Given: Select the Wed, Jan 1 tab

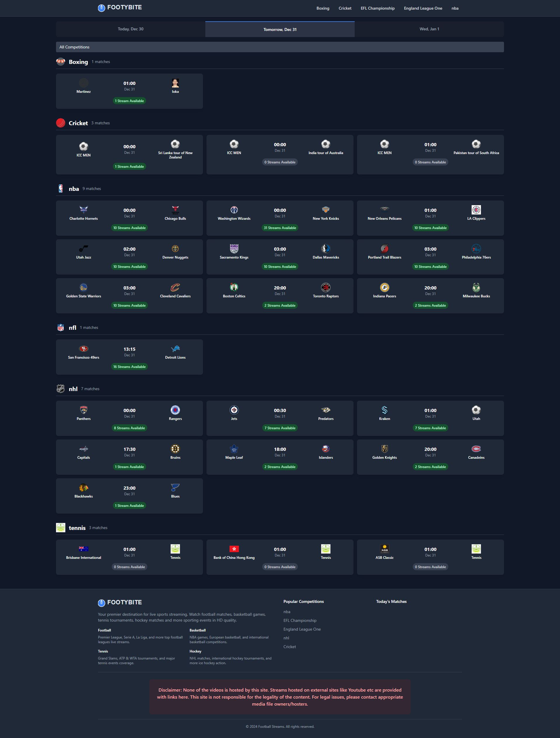Looking at the screenshot, I should (429, 29).
